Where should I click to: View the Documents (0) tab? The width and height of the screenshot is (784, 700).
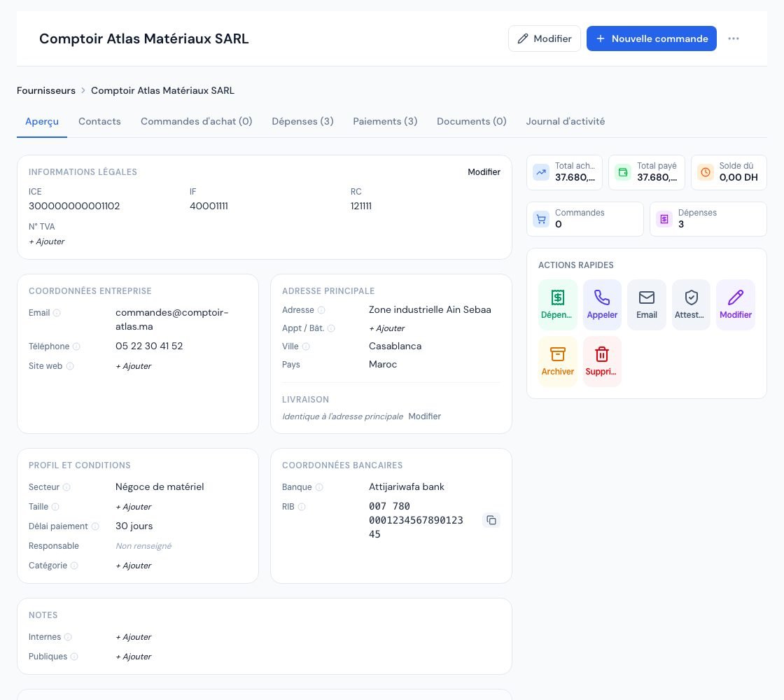tap(472, 122)
